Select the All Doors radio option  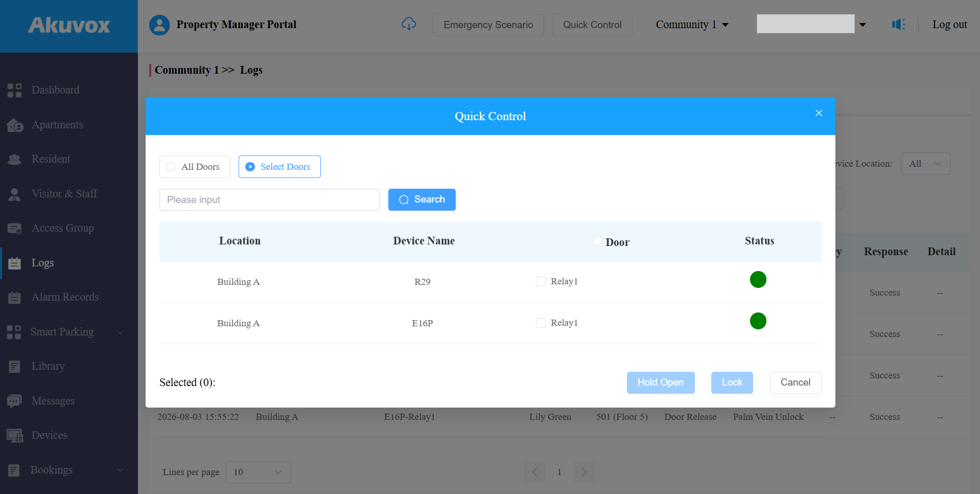tap(195, 167)
